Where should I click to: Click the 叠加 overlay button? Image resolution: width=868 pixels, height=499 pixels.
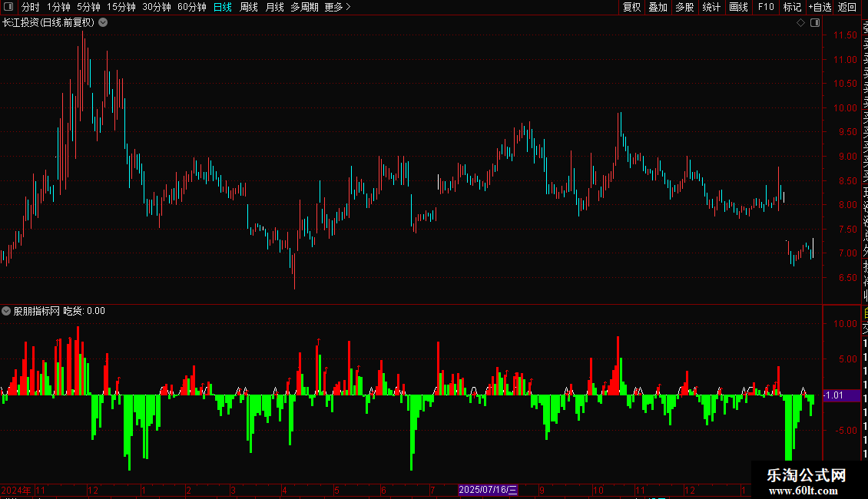point(658,7)
